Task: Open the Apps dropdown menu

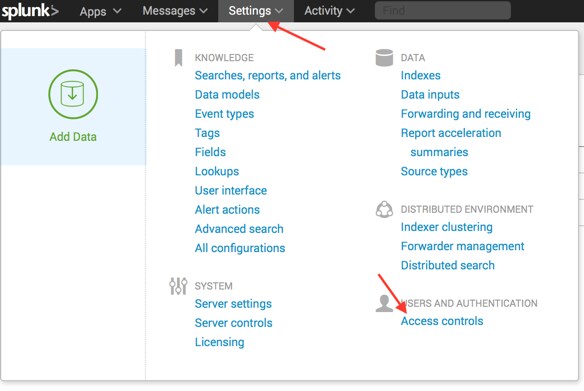Action: point(100,11)
